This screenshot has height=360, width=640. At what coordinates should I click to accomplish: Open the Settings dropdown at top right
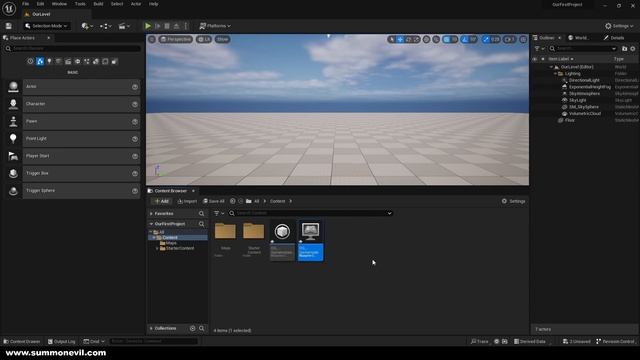click(619, 26)
